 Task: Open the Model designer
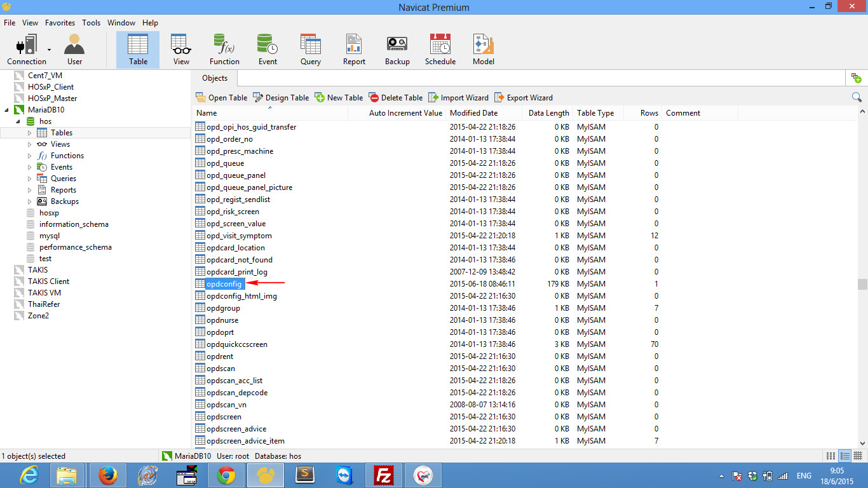click(x=483, y=44)
